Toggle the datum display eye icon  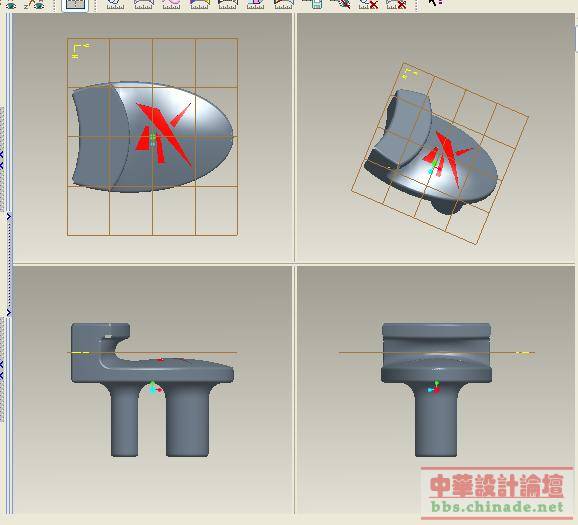11,4
